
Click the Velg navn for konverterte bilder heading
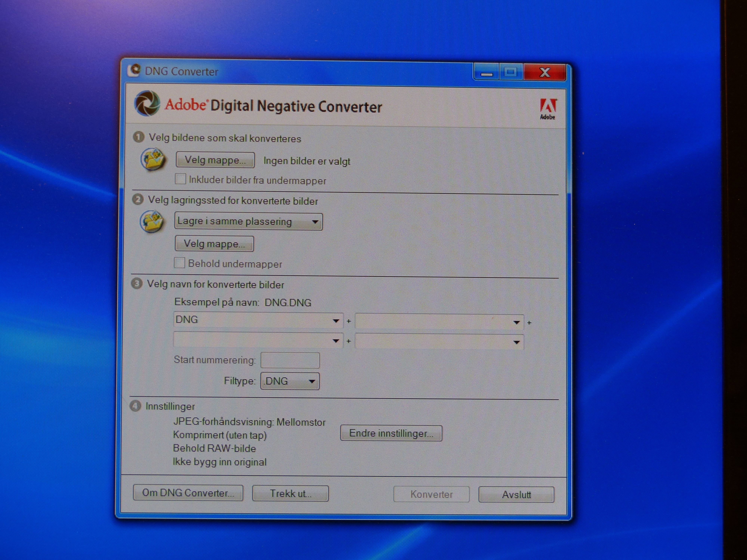coord(216,284)
